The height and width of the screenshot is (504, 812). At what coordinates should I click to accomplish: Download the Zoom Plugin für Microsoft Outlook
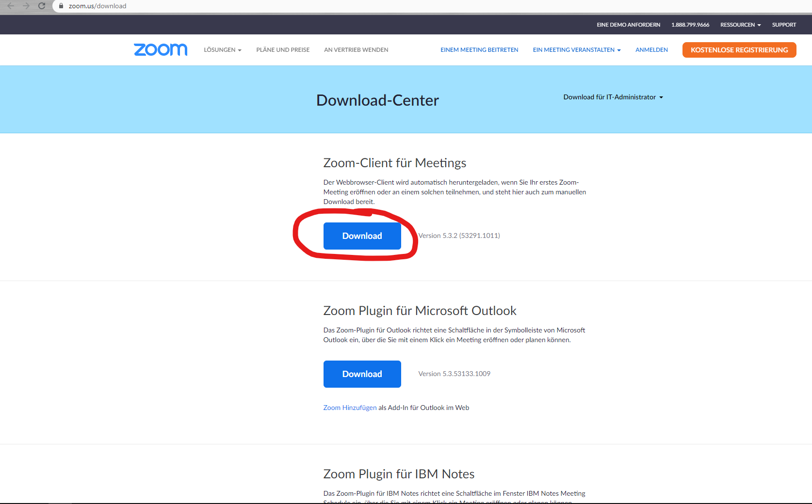[x=362, y=374]
